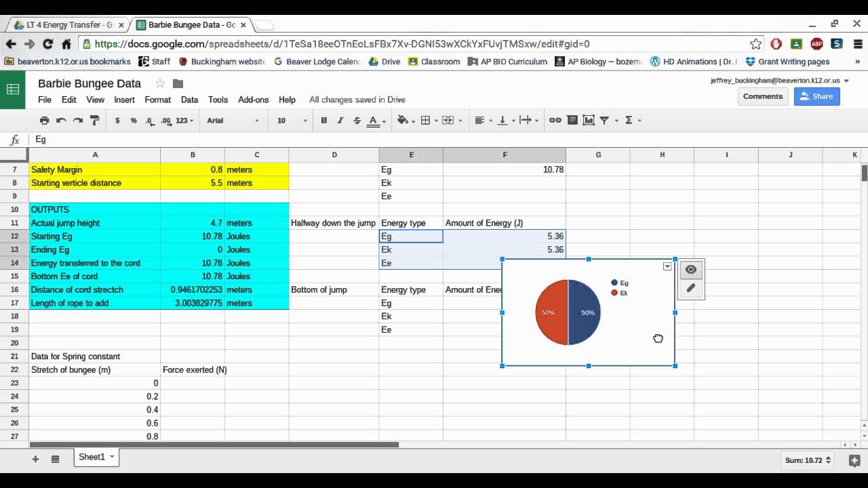Click the Ek legend entry in chart

620,293
